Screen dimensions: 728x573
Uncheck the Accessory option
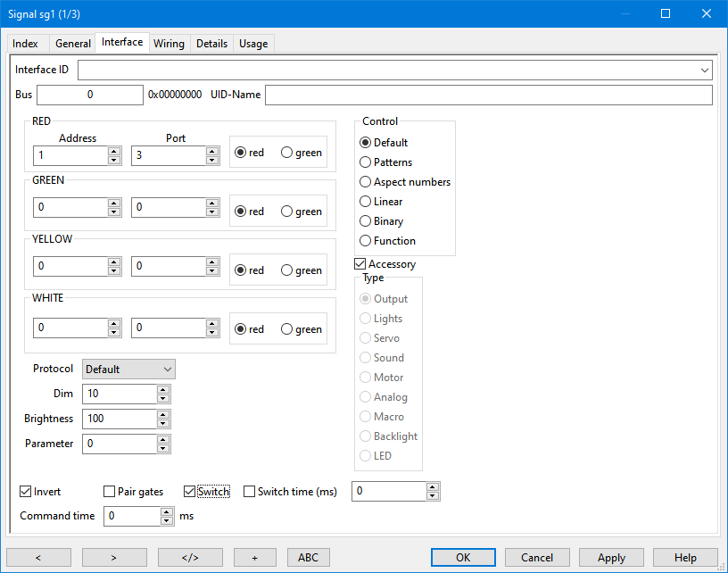coord(360,264)
